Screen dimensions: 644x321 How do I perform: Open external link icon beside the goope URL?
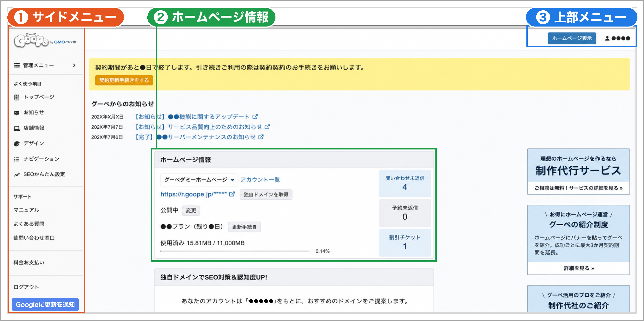pyautogui.click(x=232, y=194)
